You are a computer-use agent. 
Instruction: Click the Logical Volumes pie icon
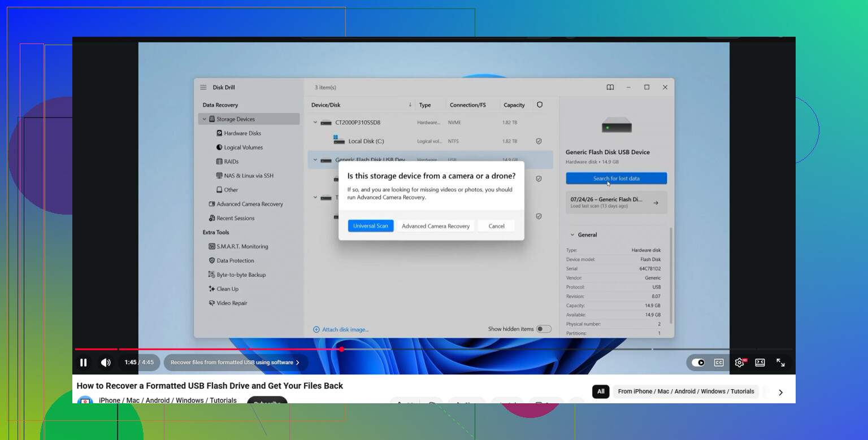tap(219, 147)
